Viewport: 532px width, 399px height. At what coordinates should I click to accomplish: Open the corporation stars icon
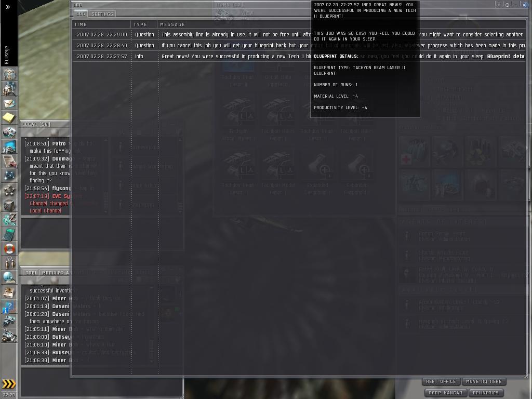pos(9,191)
